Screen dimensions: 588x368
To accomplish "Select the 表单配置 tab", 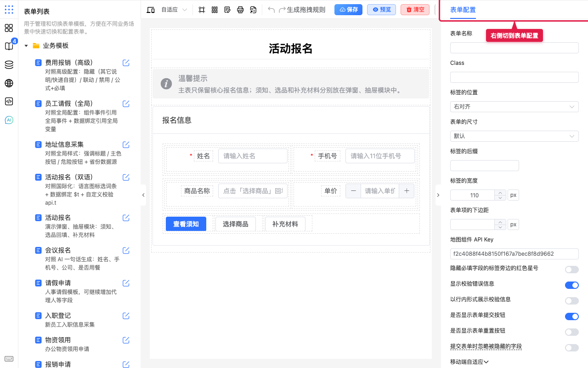I will pyautogui.click(x=463, y=10).
